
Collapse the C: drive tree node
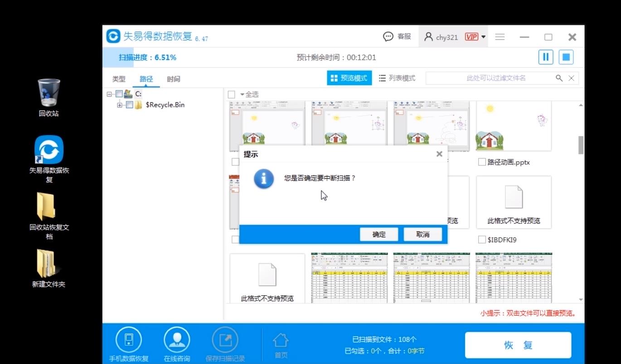(x=109, y=94)
